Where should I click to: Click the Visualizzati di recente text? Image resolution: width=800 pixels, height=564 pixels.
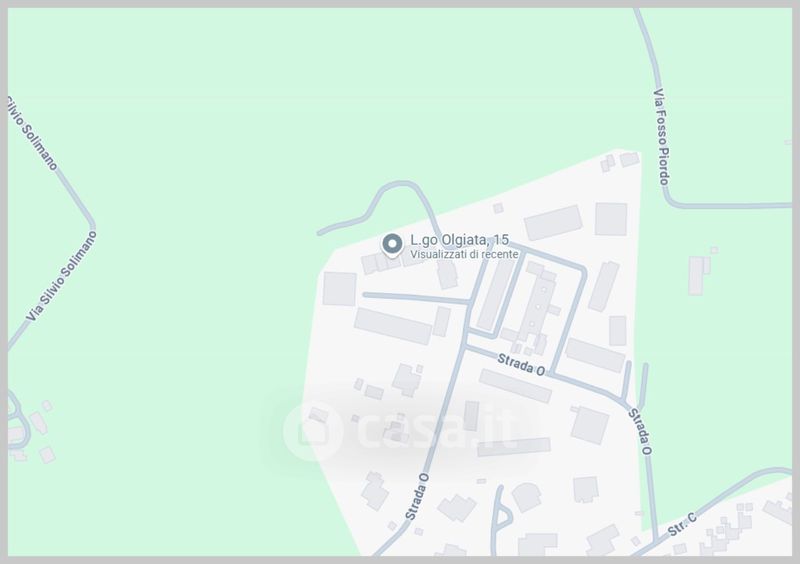pos(464,254)
